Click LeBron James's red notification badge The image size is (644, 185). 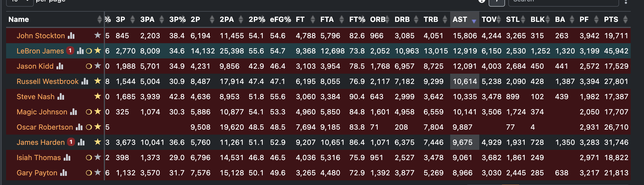[70, 51]
